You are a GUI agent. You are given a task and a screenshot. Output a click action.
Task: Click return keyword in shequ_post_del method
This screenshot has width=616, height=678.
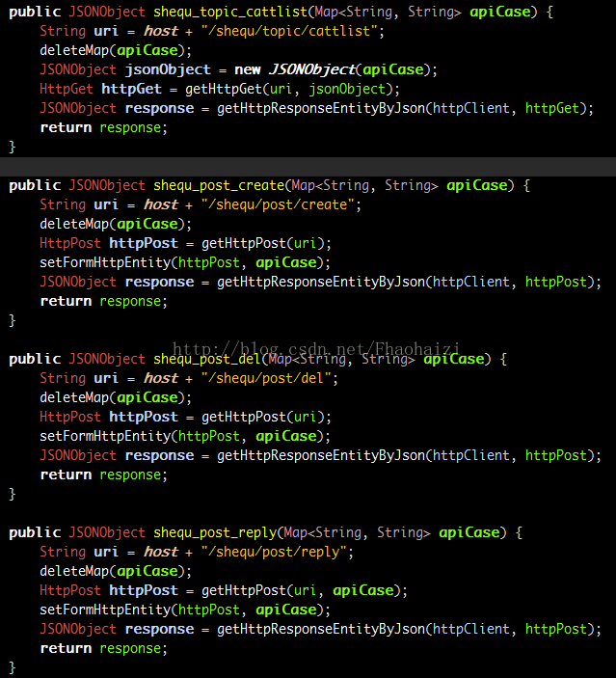pos(66,475)
